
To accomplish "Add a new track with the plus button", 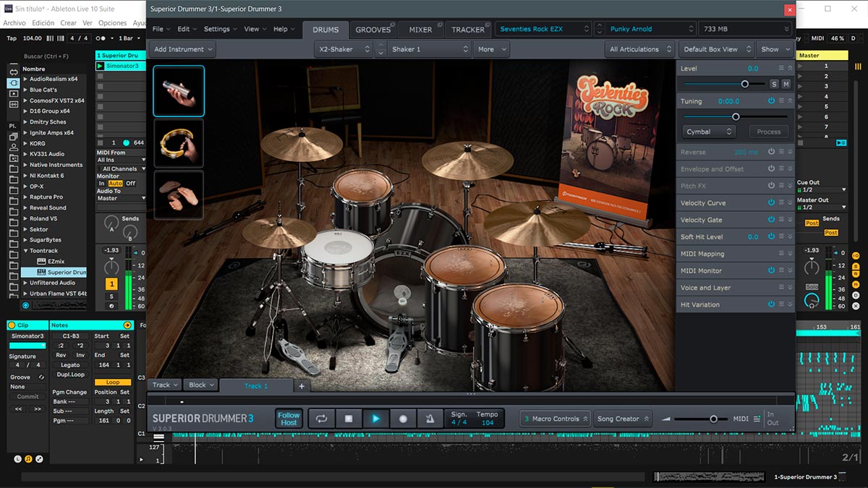I will coord(302,386).
